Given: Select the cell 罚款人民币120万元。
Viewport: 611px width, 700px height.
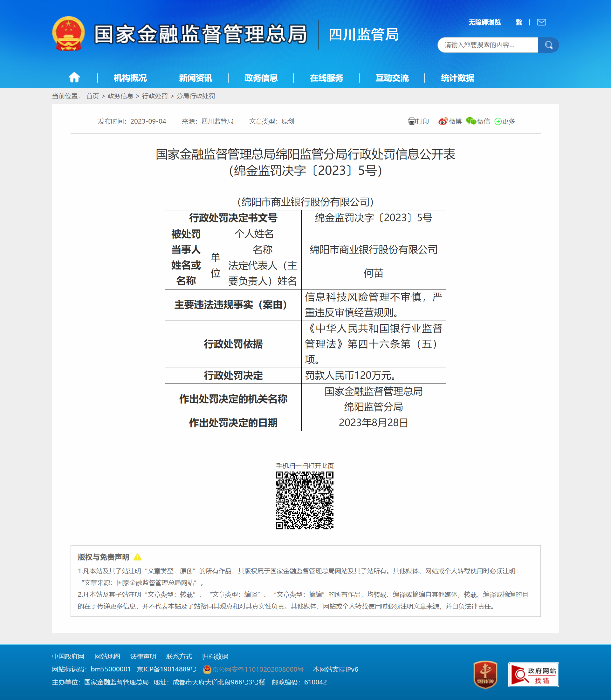Looking at the screenshot, I should click(374, 376).
